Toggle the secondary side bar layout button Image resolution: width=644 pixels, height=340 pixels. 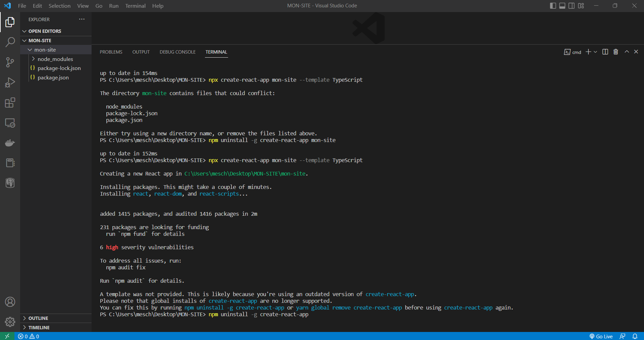click(x=572, y=6)
